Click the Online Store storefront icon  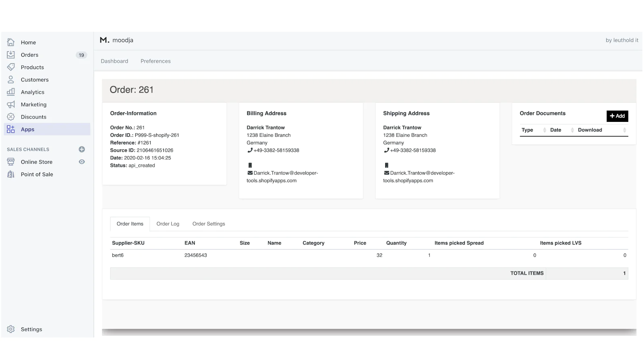11,162
